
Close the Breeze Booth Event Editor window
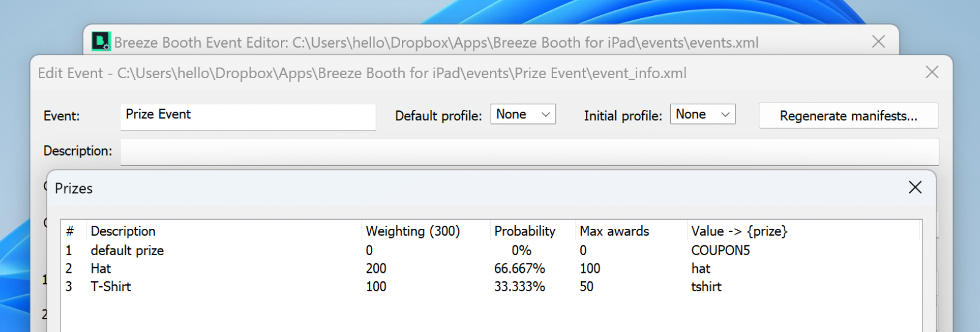coord(878,41)
